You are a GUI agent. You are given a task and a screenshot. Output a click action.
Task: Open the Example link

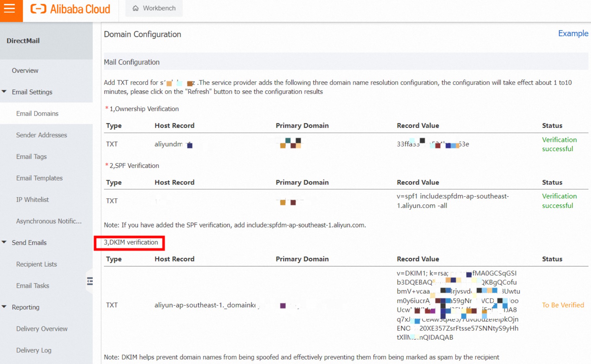pyautogui.click(x=573, y=33)
